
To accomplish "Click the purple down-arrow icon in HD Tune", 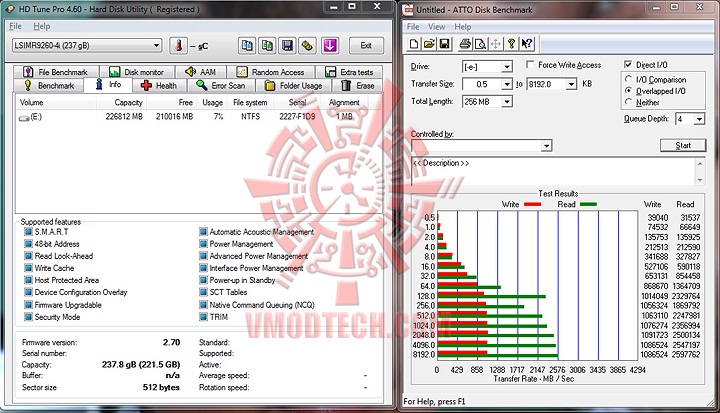I will pyautogui.click(x=330, y=45).
